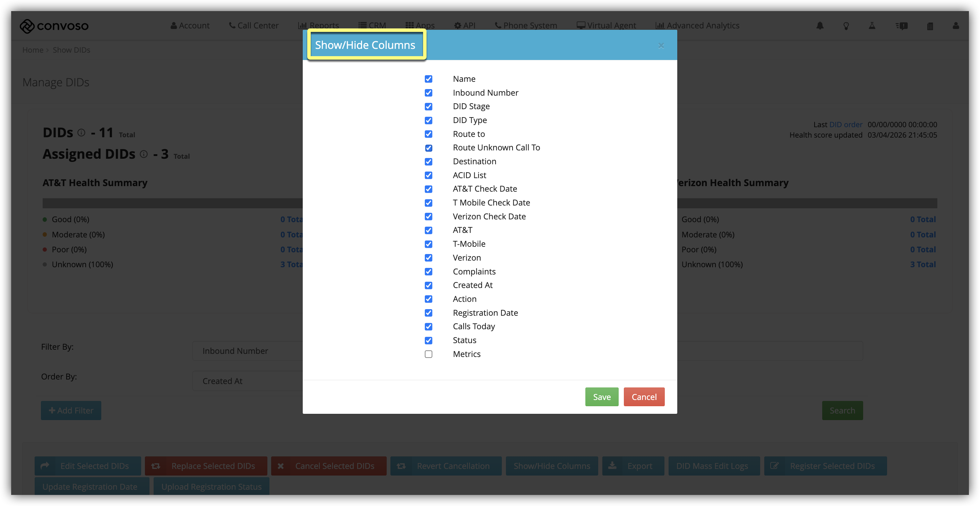Enable the Metrics column checkbox
The width and height of the screenshot is (980, 506).
[x=428, y=354]
